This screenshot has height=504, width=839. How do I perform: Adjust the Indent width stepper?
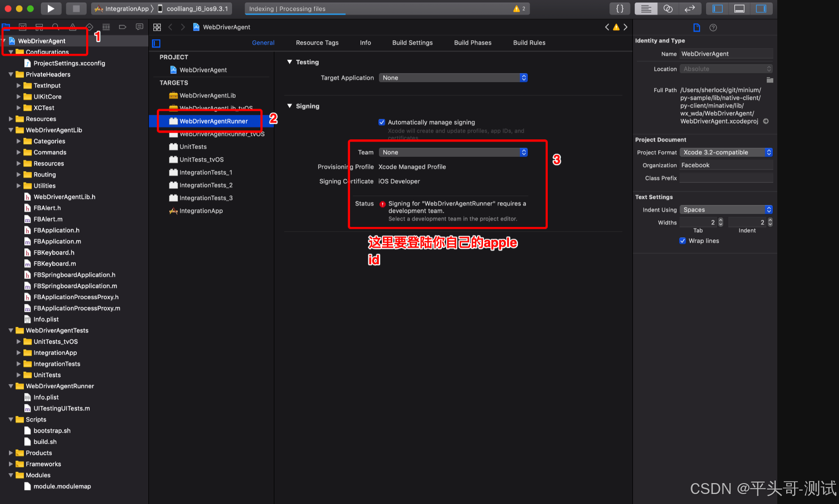click(770, 222)
